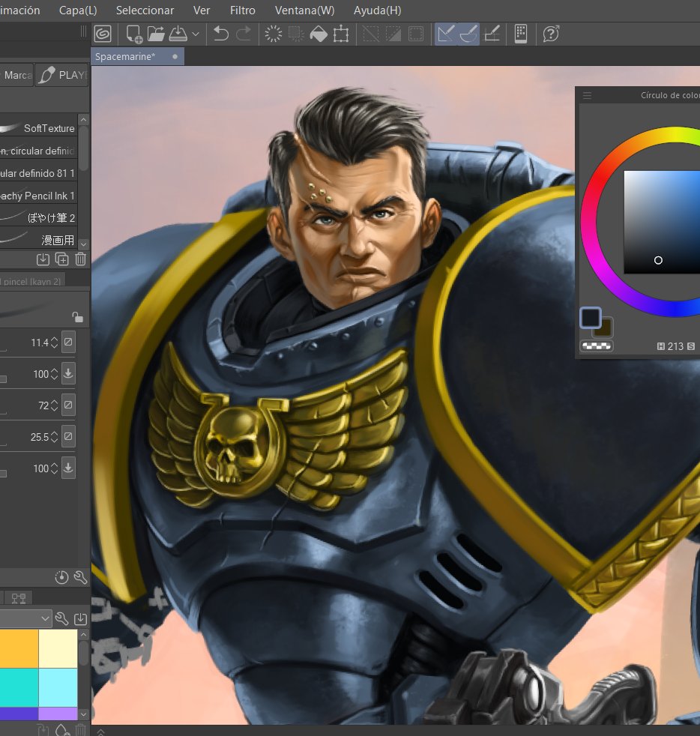Viewport: 700px width, 736px height.
Task: Pick the light cyan color swatch
Action: (x=58, y=687)
